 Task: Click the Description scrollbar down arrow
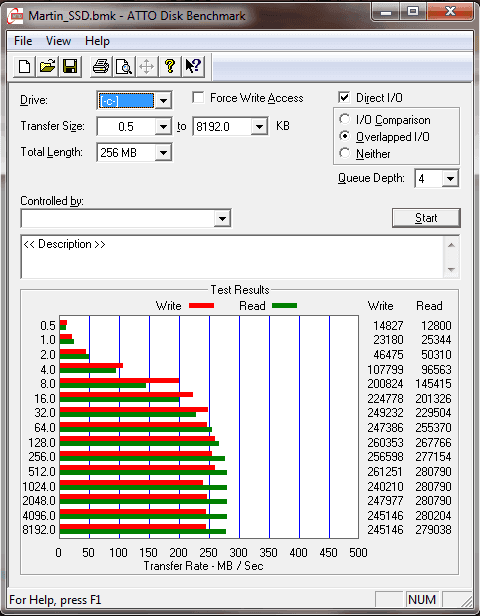(451, 270)
